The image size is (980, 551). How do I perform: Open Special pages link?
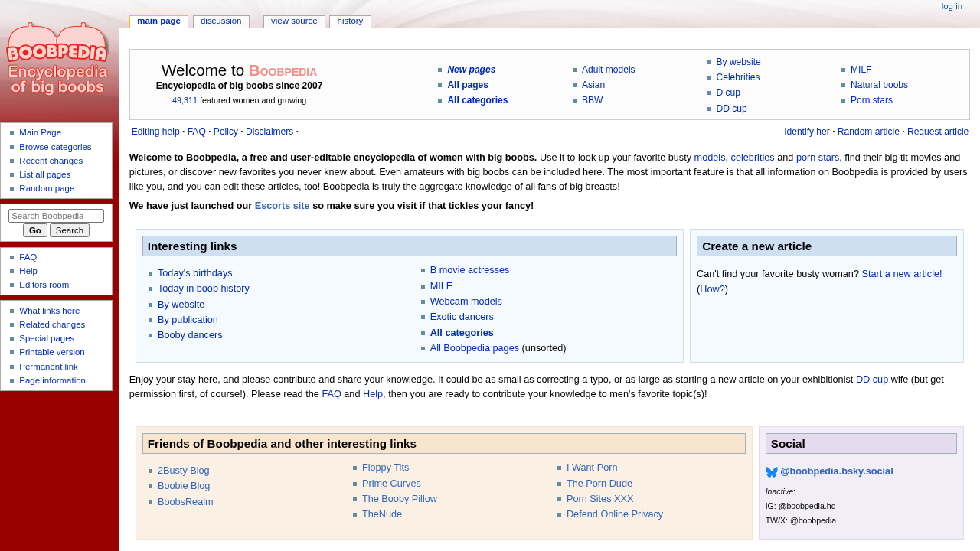click(x=47, y=338)
